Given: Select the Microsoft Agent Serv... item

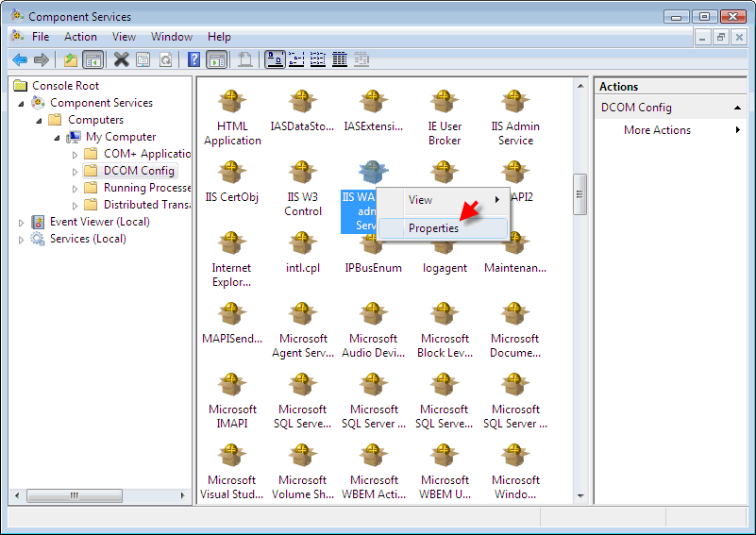Looking at the screenshot, I should click(303, 330).
